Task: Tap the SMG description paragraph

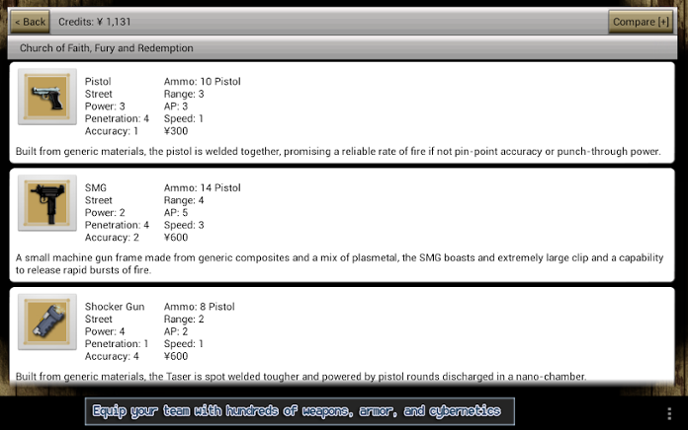Action: (x=340, y=264)
